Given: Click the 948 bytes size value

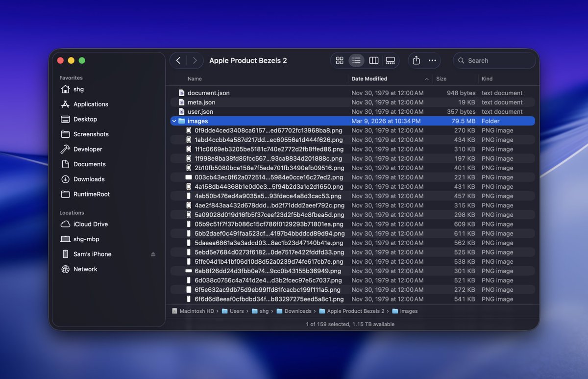Looking at the screenshot, I should click(x=461, y=93).
